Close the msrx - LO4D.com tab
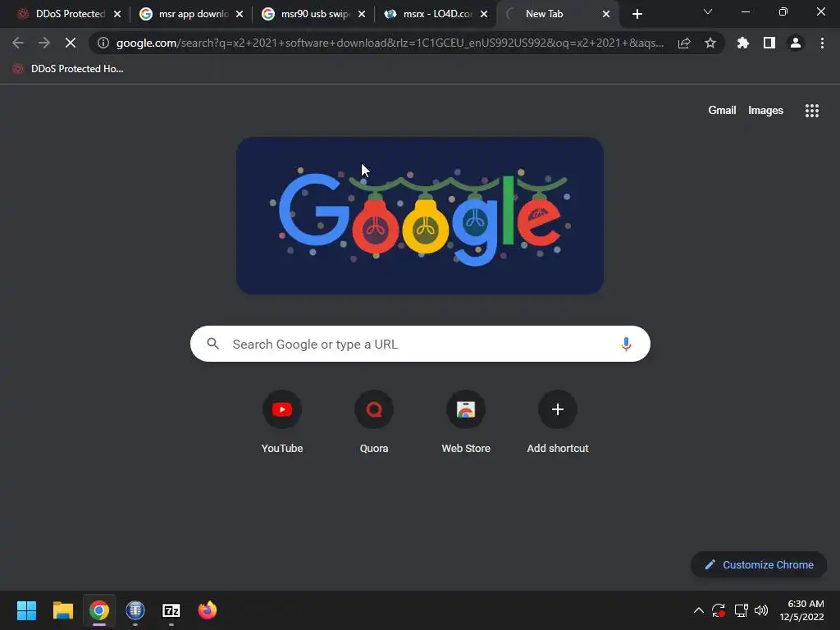This screenshot has height=630, width=840. 484,15
